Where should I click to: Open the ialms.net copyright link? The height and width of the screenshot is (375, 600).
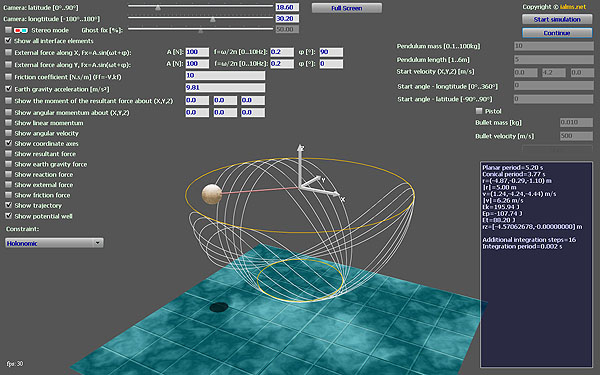pyautogui.click(x=573, y=7)
